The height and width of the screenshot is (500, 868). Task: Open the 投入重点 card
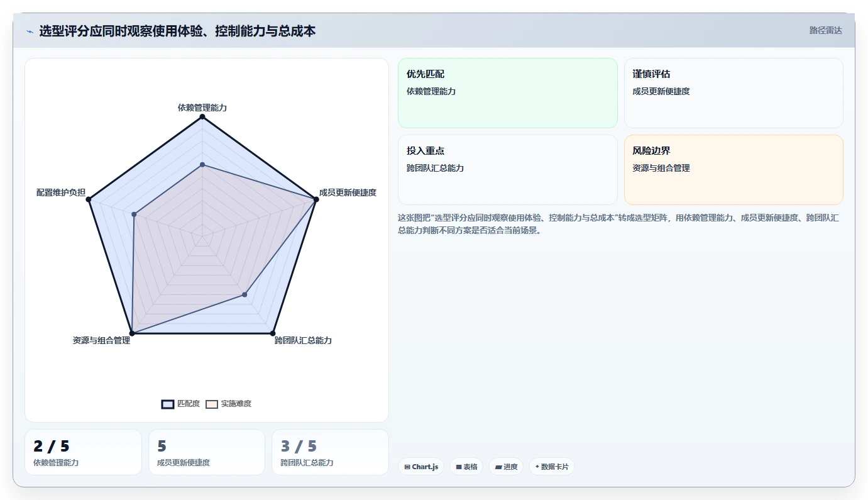point(508,170)
